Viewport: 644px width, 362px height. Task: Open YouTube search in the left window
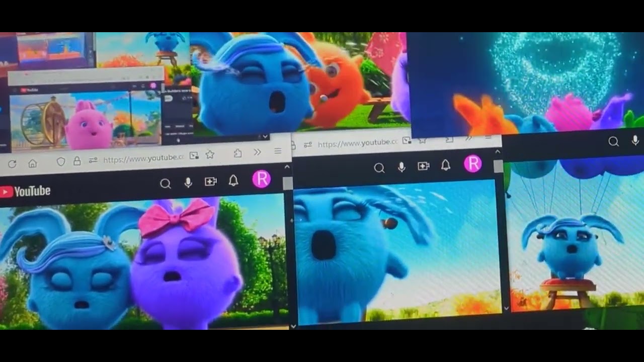166,184
